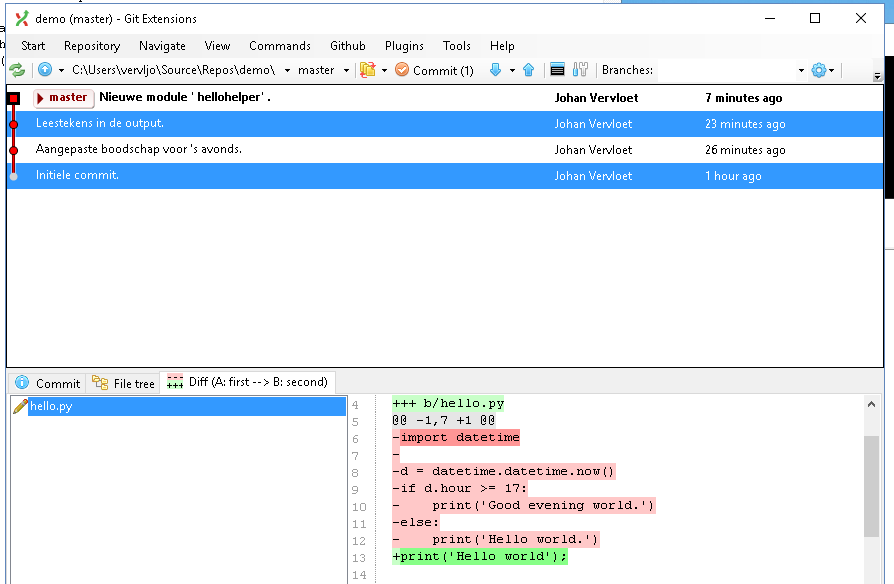This screenshot has height=584, width=894.
Task: Click the master branch name in toolbar
Action: [316, 70]
